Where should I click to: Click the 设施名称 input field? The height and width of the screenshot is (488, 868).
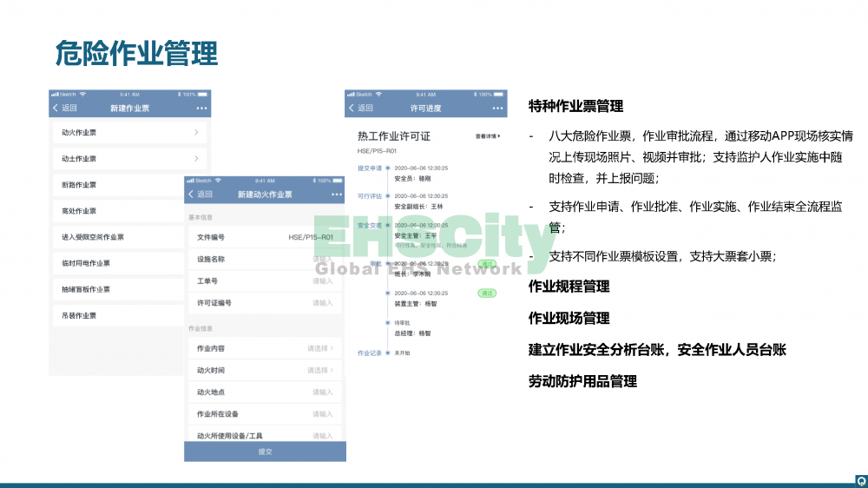[322, 259]
